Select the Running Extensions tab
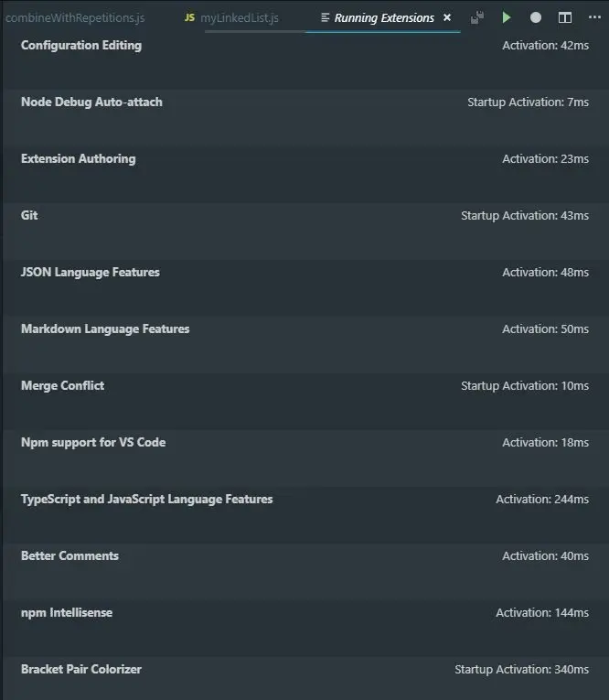The height and width of the screenshot is (700, 609). tap(383, 17)
